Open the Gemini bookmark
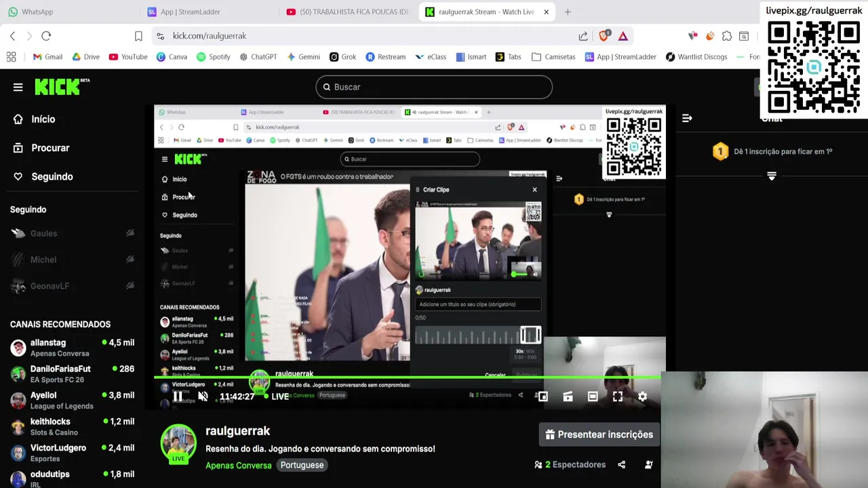 (303, 57)
